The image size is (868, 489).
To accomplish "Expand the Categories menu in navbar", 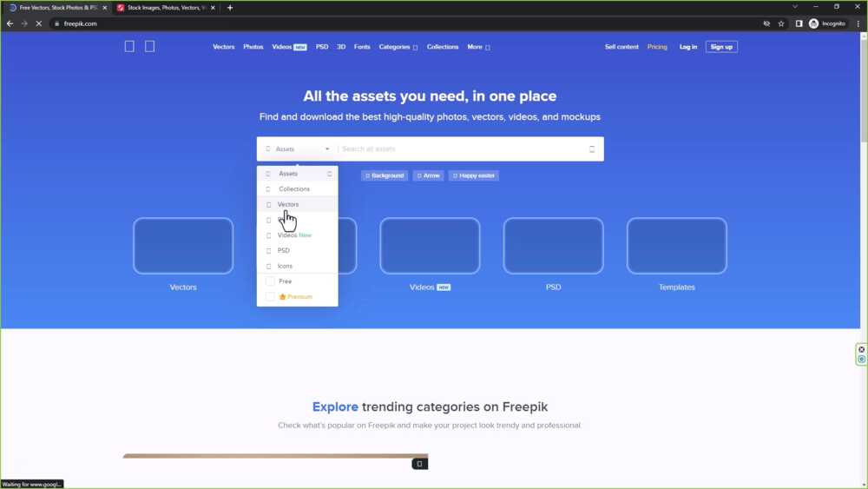I will pyautogui.click(x=398, y=47).
